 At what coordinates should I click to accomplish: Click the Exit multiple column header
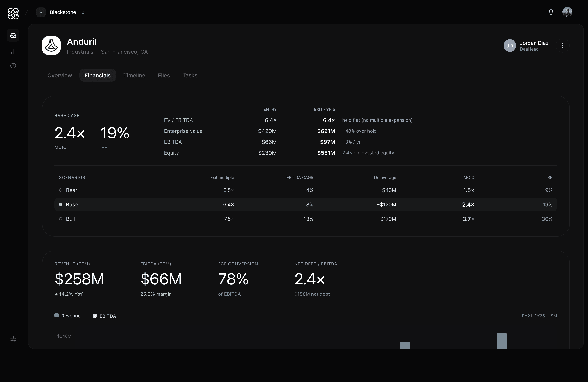222,177
